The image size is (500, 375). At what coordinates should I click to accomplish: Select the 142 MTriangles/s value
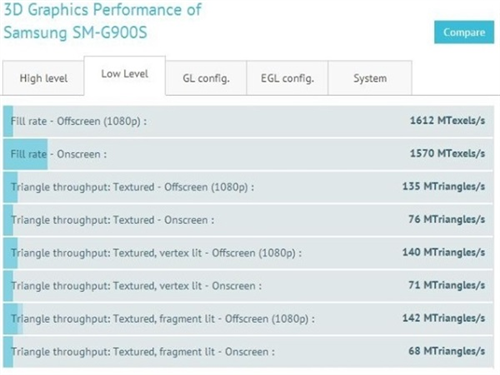pyautogui.click(x=444, y=318)
